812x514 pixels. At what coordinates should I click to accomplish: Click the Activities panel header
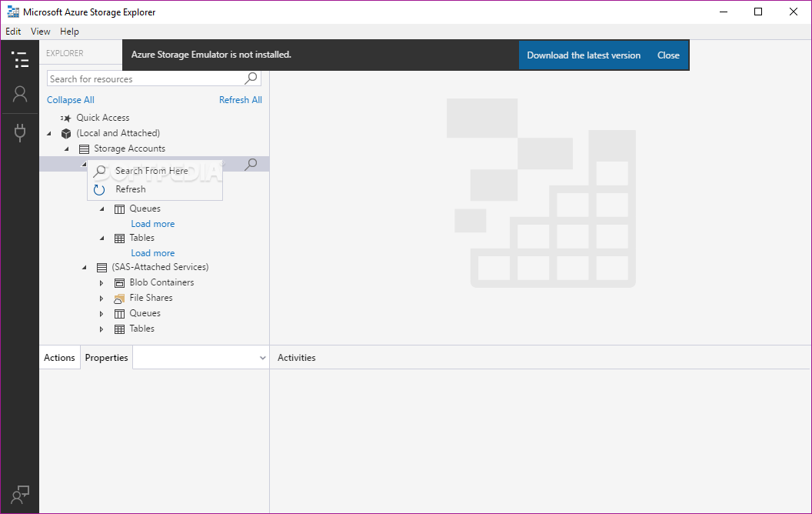[296, 358]
